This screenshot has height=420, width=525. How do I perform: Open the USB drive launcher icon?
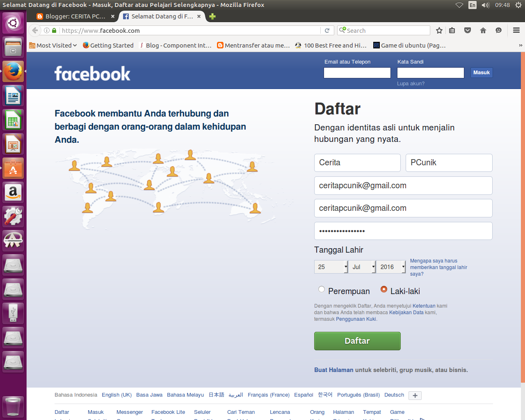point(13,313)
